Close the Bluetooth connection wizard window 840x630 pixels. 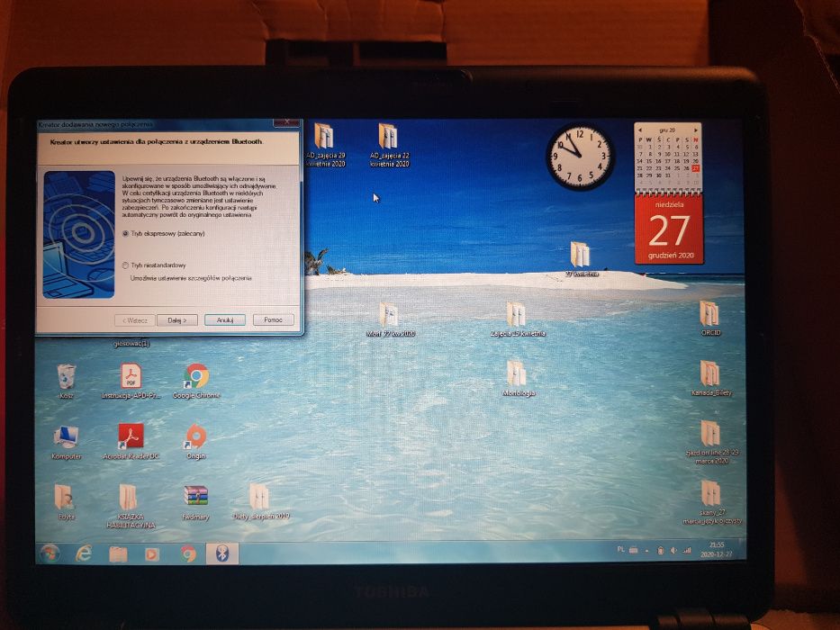tap(286, 122)
